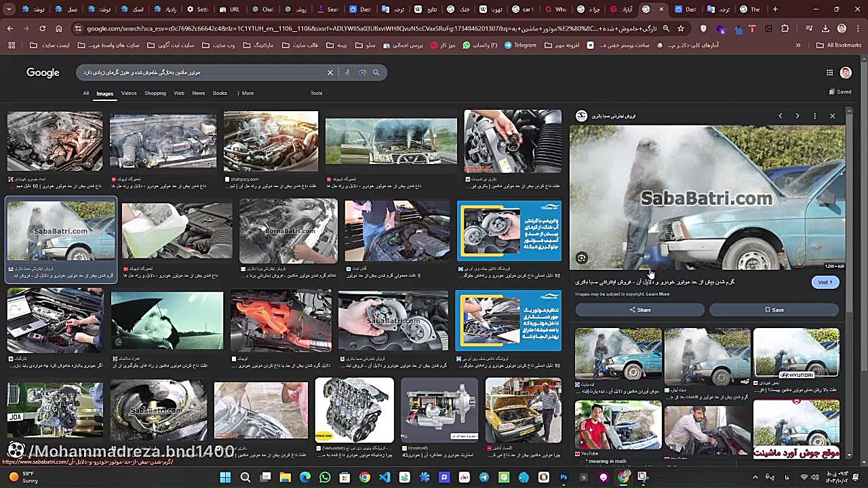Screen dimensions: 868x488
Task: Open Windows Start menu
Action: click(x=225, y=477)
